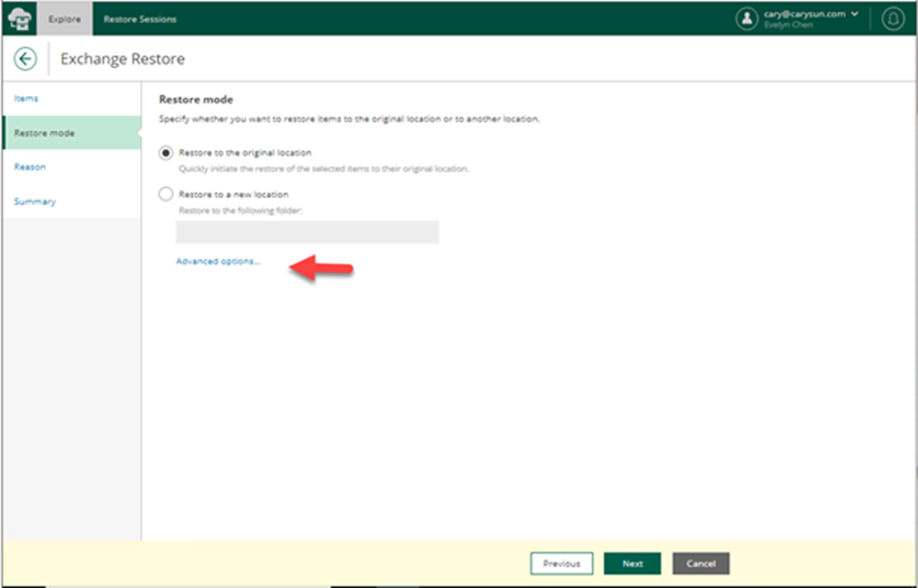Proceed with the Next button
This screenshot has width=918, height=588.
click(632, 564)
